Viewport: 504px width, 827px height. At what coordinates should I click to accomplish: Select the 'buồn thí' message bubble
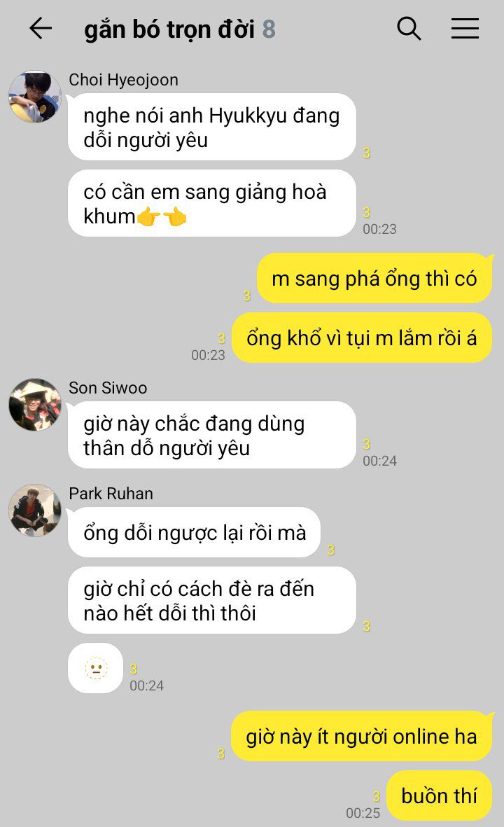coord(439,795)
